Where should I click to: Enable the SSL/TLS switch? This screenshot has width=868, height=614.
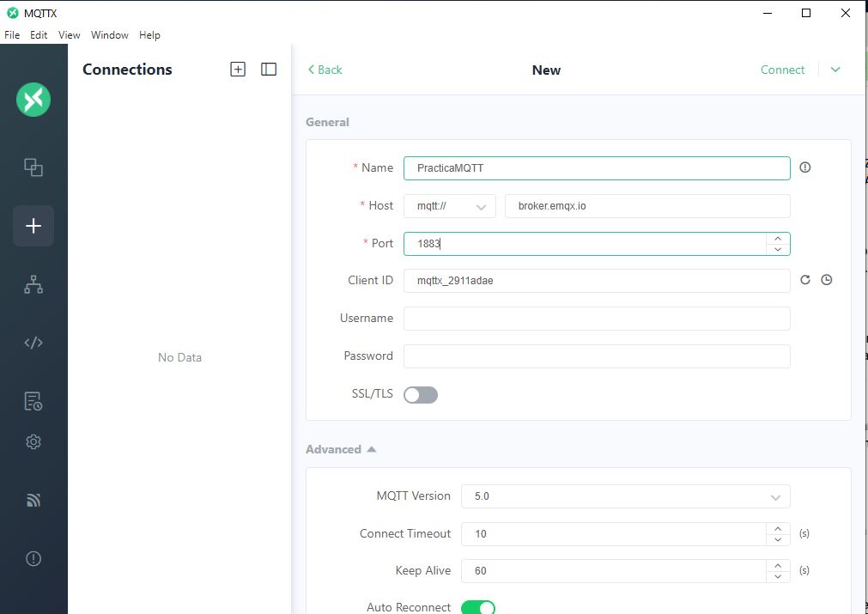tap(421, 395)
